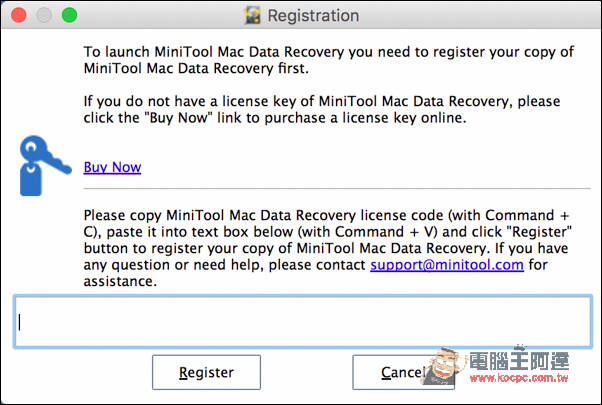This screenshot has height=405, width=602.
Task: Focus the license code text box
Action: [x=303, y=322]
